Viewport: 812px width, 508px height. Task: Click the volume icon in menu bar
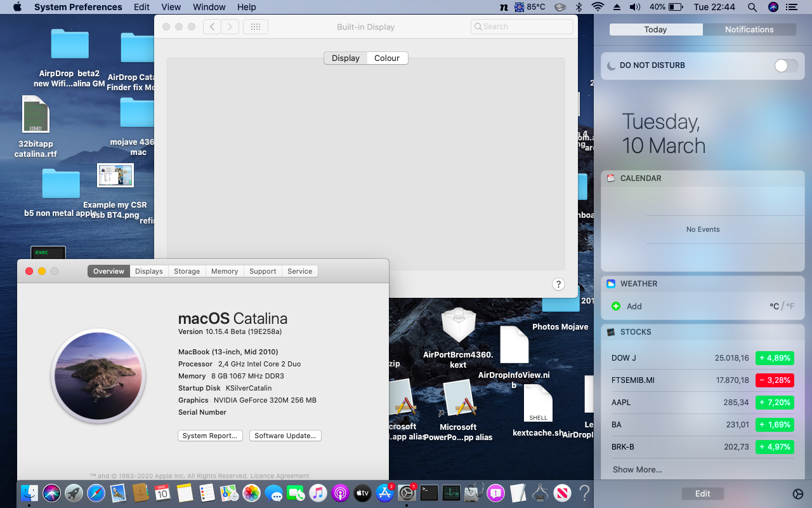pyautogui.click(x=634, y=7)
